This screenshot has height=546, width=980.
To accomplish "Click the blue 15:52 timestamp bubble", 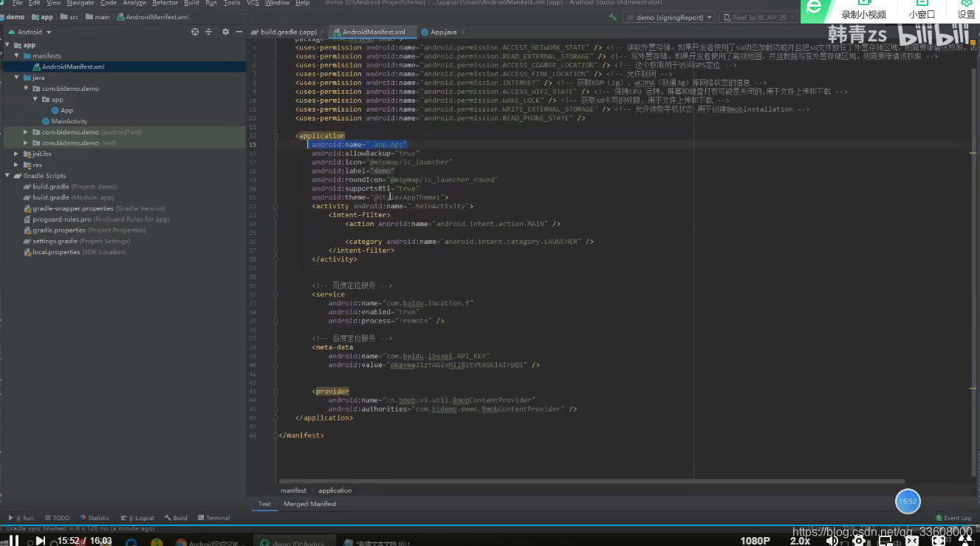I will point(908,501).
